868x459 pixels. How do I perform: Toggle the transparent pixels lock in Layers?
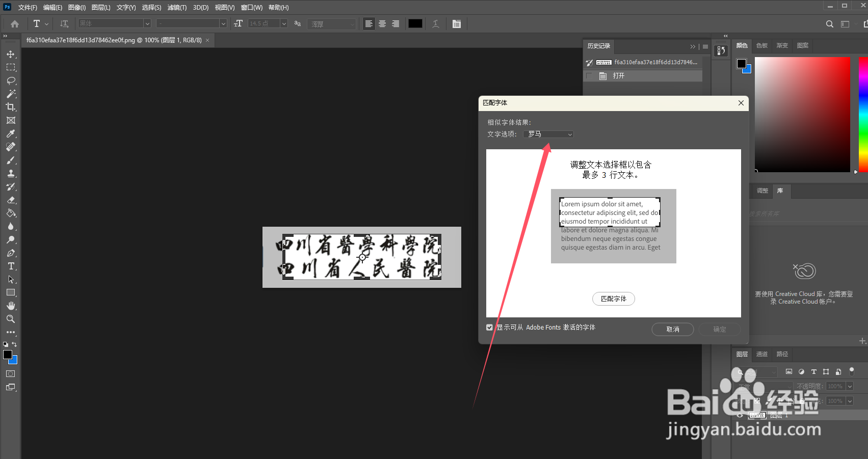pyautogui.click(x=757, y=401)
